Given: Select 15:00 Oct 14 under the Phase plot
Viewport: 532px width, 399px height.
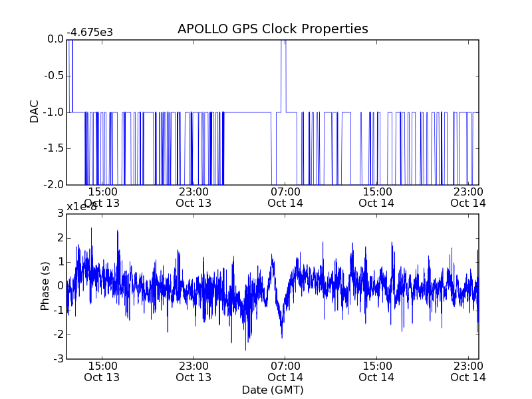Looking at the screenshot, I should pos(376,372).
